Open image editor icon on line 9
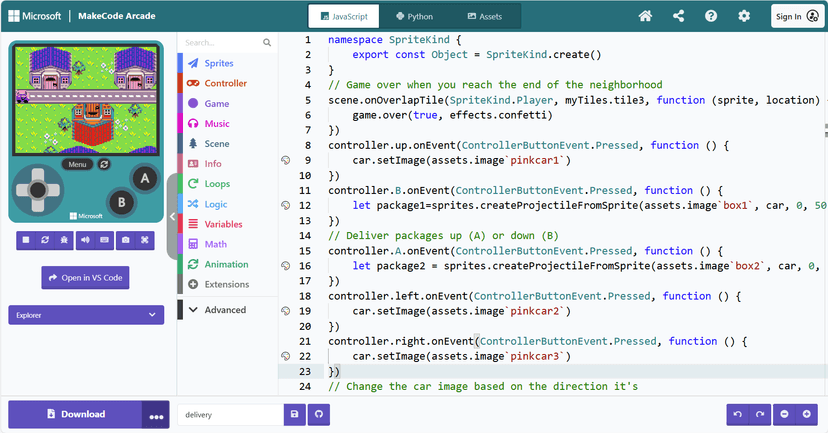Viewport: 828px width, 433px height. 286,160
